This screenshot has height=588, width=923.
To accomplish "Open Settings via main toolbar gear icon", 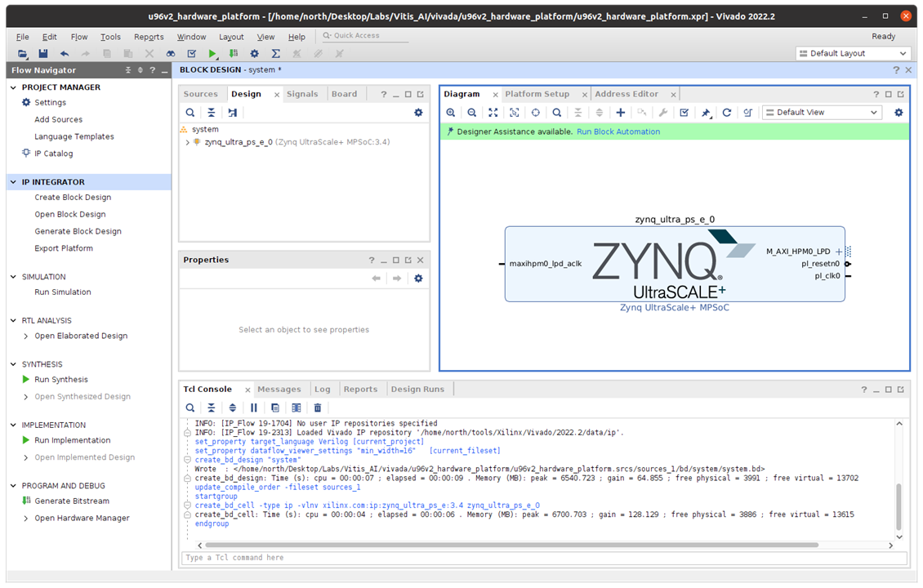I will [254, 54].
